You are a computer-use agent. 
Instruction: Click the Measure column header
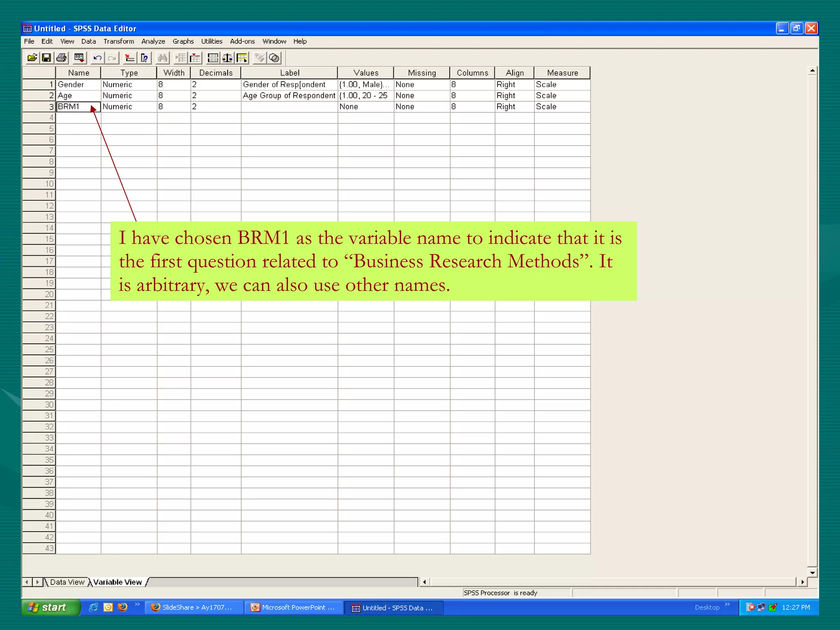562,73
